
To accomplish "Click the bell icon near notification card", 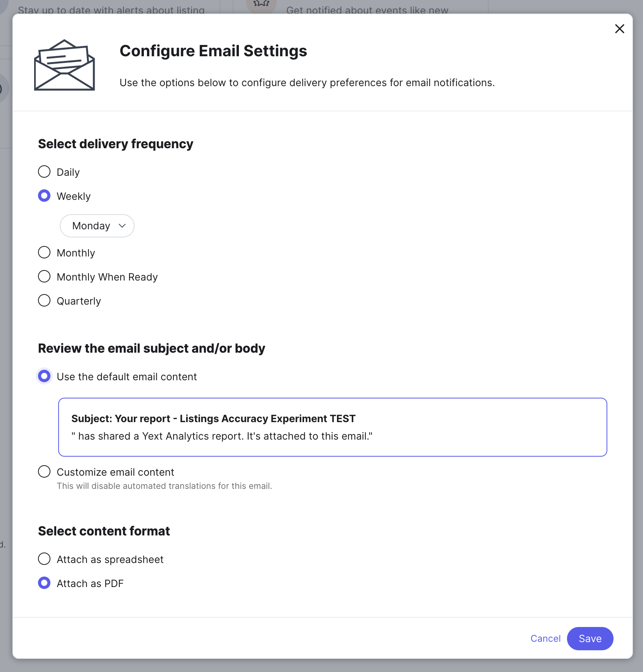I will click(262, 4).
